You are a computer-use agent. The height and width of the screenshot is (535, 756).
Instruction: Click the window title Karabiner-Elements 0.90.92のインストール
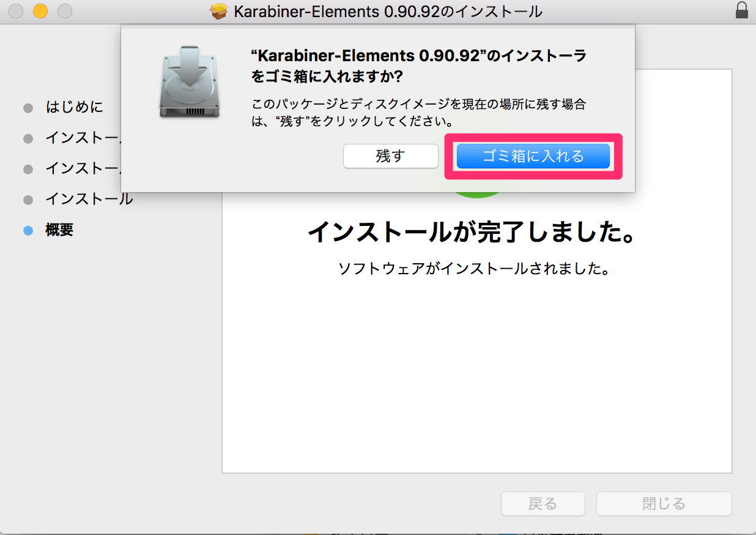click(388, 11)
